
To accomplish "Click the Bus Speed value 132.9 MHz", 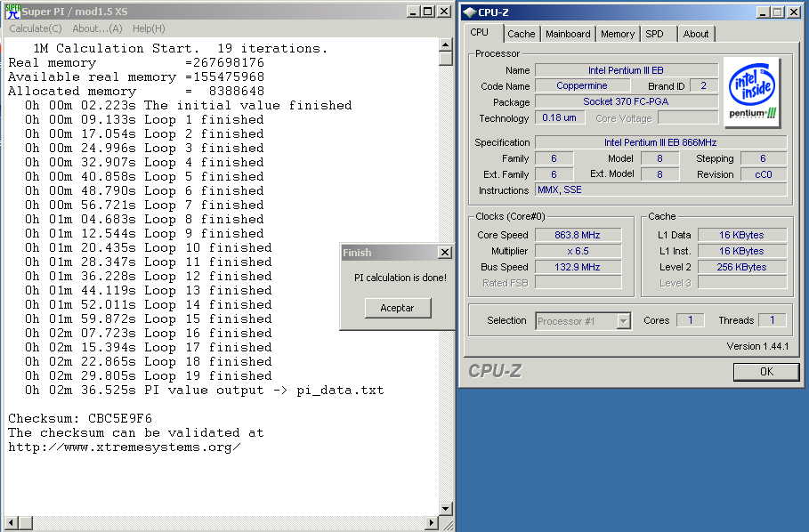I will (578, 267).
